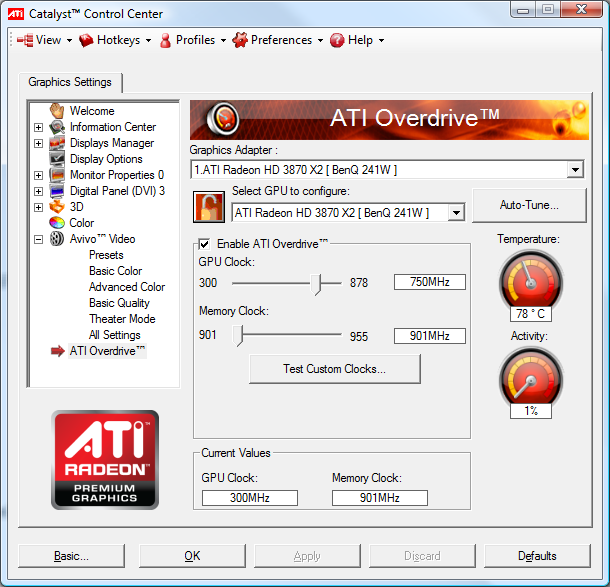Click the 750MHz GPU clock value field
The width and height of the screenshot is (610, 587).
[x=429, y=282]
